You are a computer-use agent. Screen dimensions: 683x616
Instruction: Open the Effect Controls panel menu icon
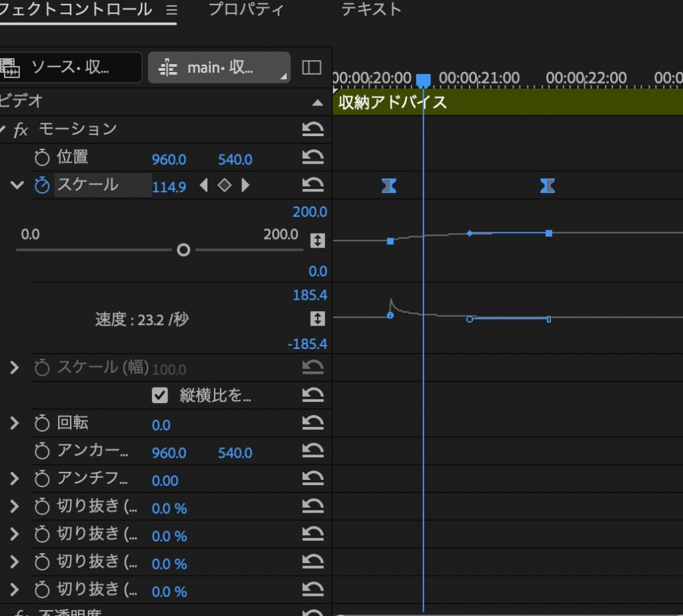point(171,10)
